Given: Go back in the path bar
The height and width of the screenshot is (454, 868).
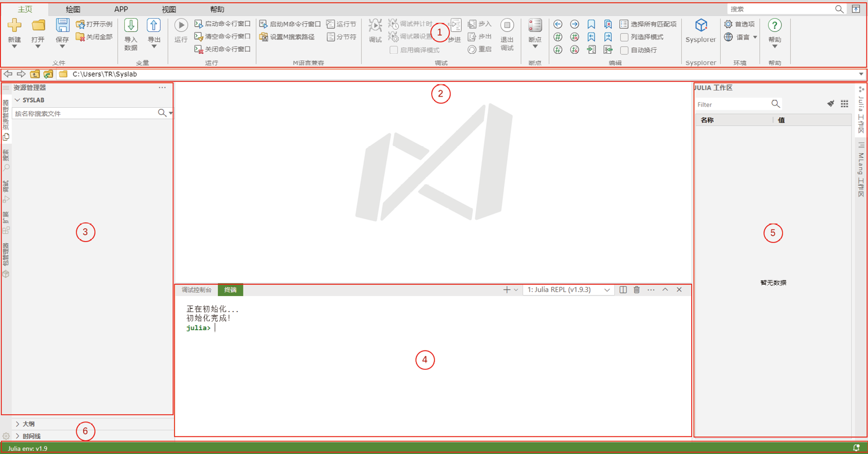Looking at the screenshot, I should click(8, 74).
